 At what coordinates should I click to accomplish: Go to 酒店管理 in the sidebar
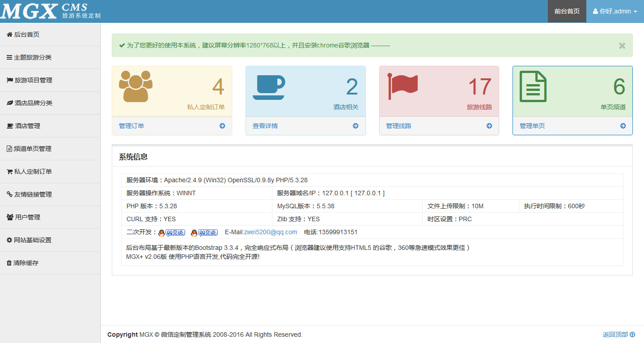[27, 126]
